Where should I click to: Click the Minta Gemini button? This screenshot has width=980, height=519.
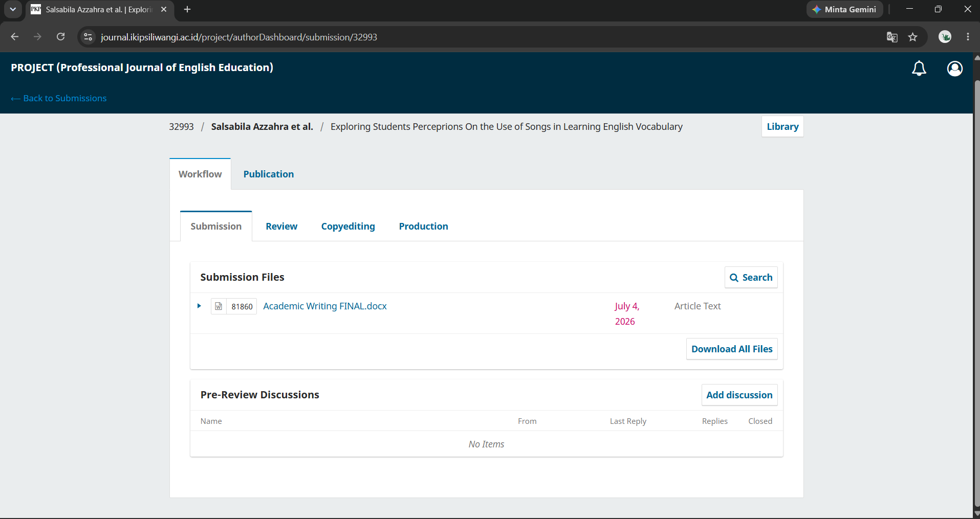pyautogui.click(x=845, y=9)
